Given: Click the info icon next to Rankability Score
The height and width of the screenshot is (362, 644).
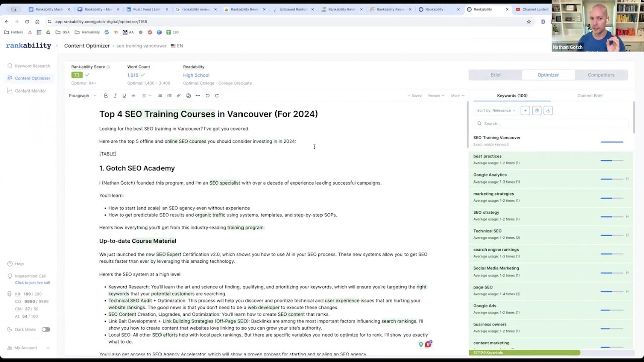Looking at the screenshot, I should (108, 67).
